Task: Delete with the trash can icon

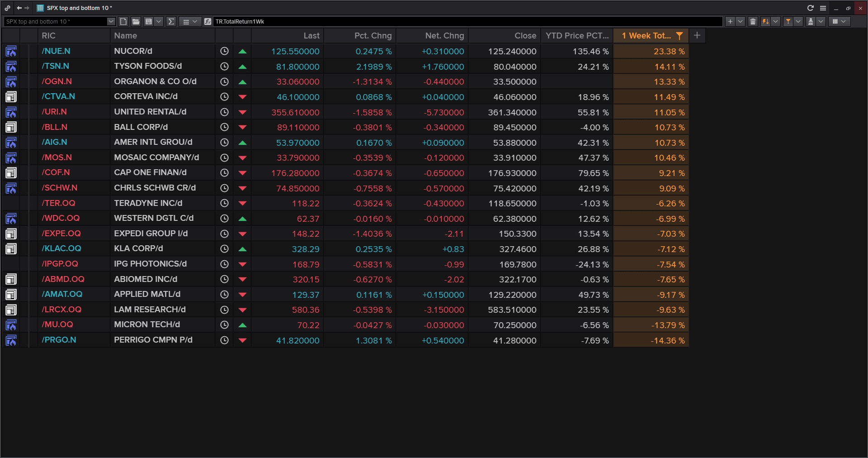Action: pyautogui.click(x=753, y=21)
